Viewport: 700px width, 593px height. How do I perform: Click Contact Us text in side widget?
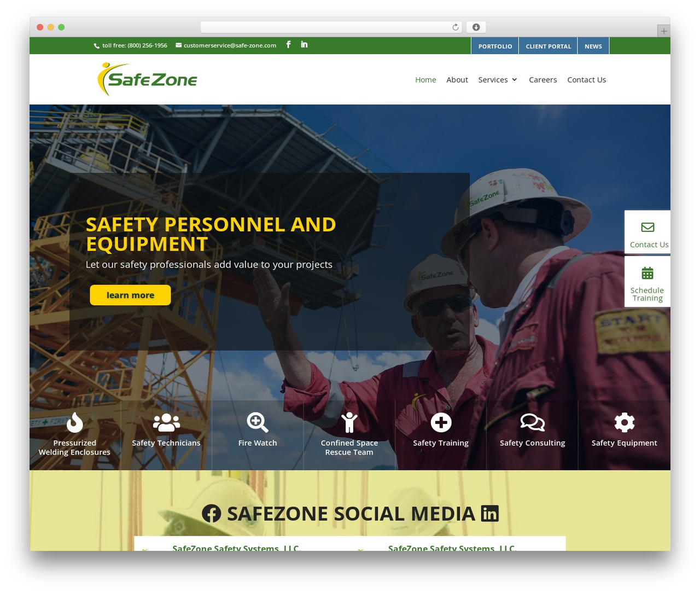coord(649,245)
